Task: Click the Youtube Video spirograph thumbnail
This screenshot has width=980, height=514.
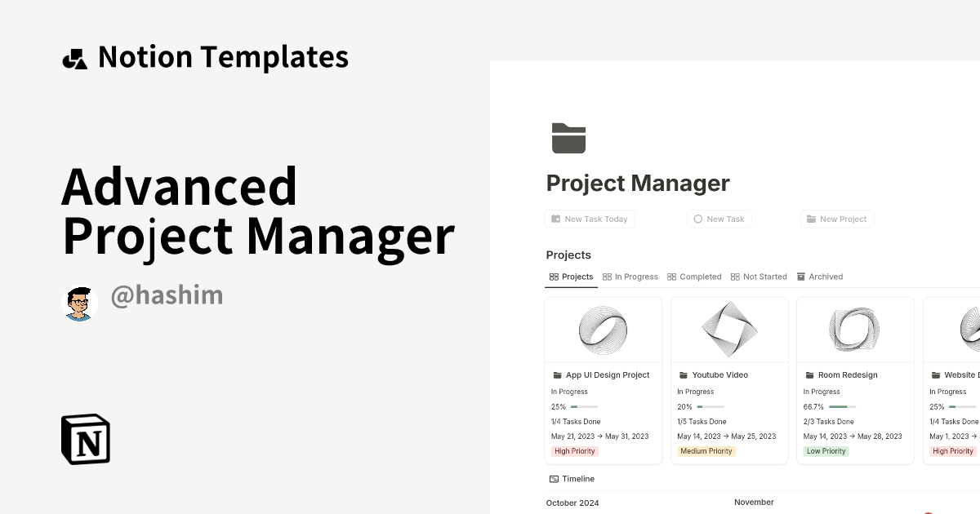Action: [x=729, y=330]
